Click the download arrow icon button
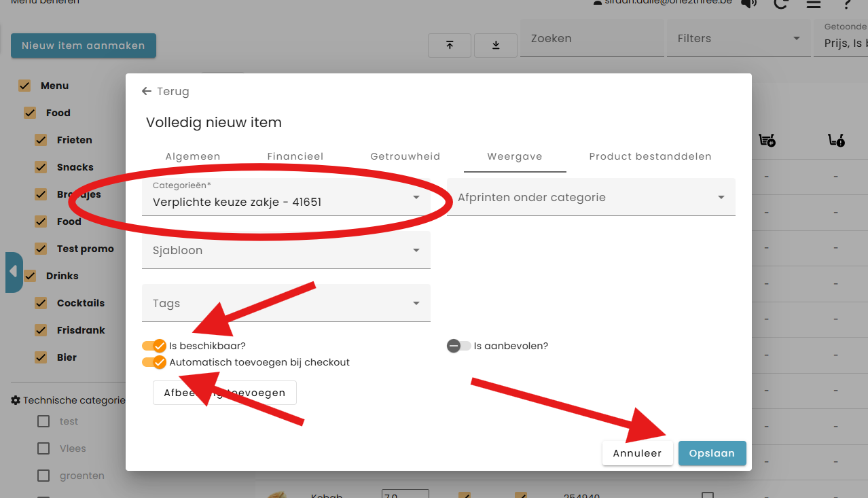The height and width of the screenshot is (498, 868). (496, 45)
